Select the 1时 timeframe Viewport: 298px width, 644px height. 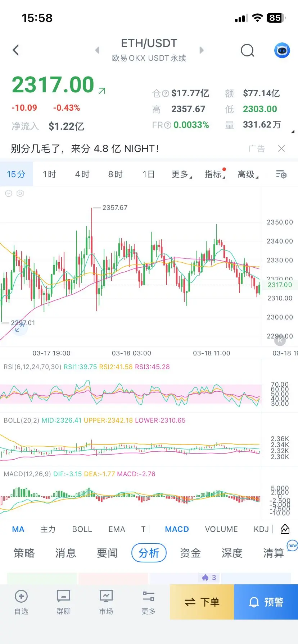tap(49, 174)
